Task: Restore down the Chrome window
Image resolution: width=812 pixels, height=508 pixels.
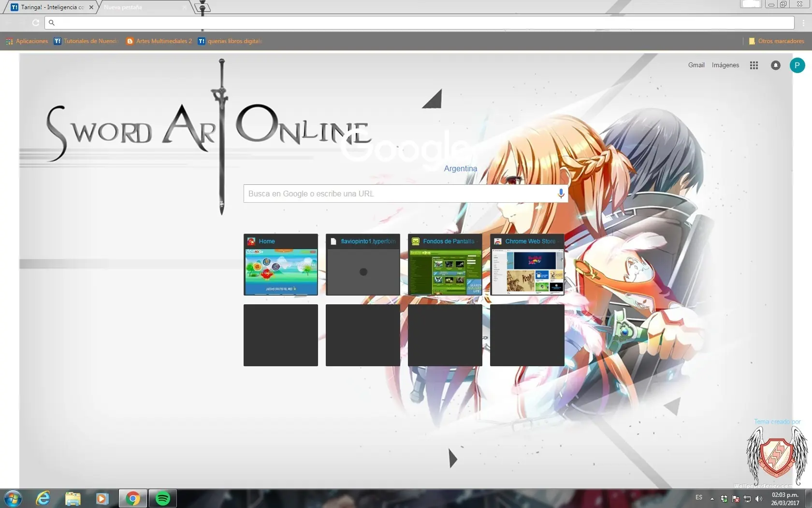Action: pos(783,4)
